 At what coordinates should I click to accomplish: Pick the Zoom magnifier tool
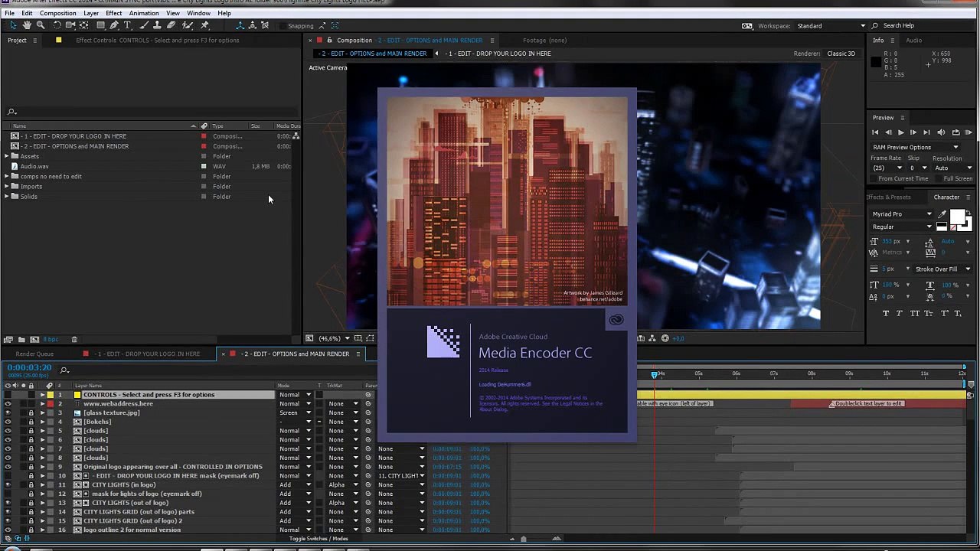coord(41,25)
